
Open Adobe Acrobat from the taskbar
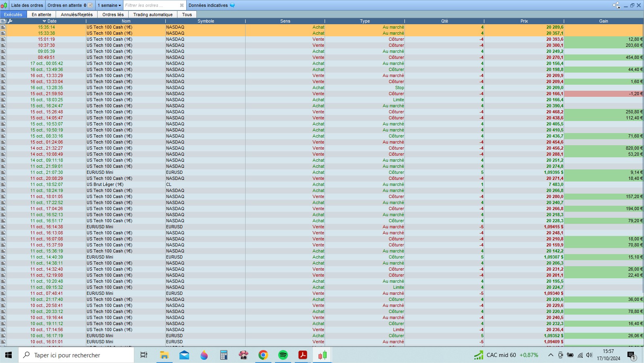[302, 355]
